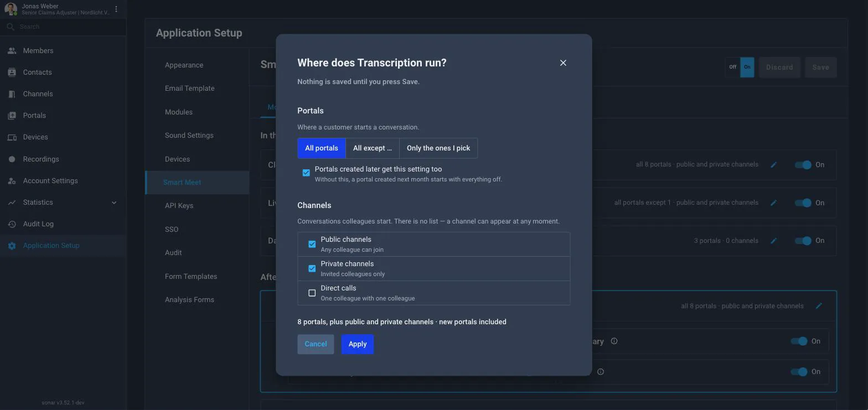Select the 'All except …' portals option
Viewport: 868px width, 410px height.
[373, 148]
